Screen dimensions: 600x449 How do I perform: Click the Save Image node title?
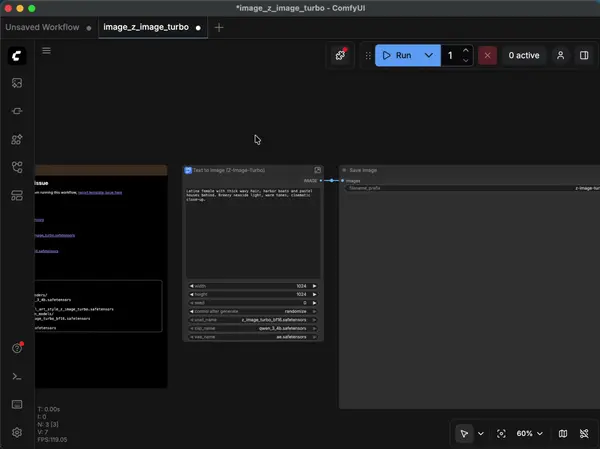point(363,170)
